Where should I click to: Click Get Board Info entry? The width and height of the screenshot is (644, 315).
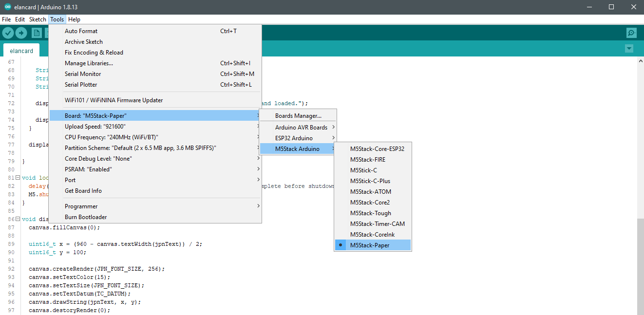pos(155,191)
